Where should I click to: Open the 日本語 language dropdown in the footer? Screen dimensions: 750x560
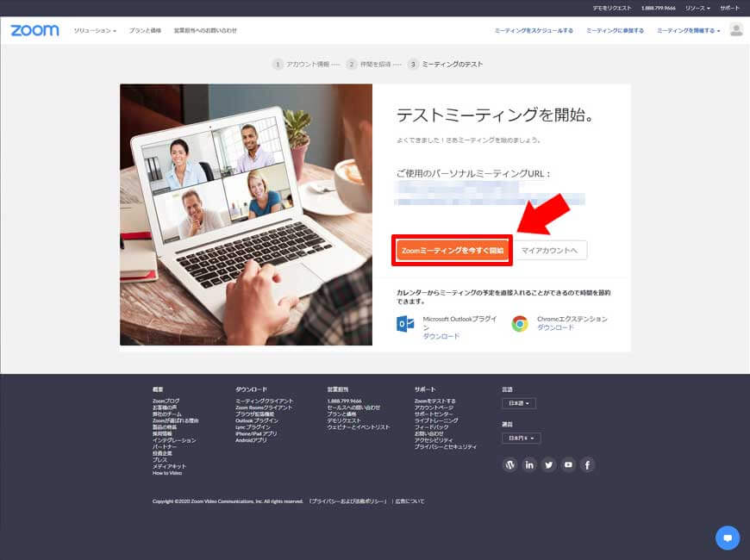(x=519, y=403)
